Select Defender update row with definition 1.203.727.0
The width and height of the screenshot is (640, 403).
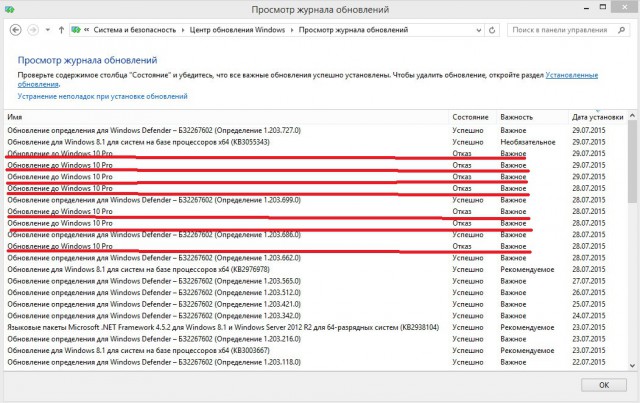(x=314, y=130)
